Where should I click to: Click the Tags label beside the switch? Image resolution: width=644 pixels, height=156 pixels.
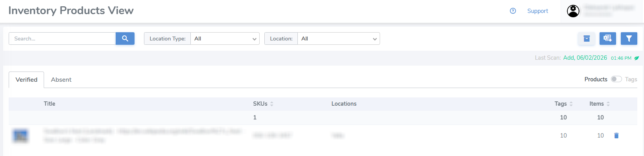(631, 79)
